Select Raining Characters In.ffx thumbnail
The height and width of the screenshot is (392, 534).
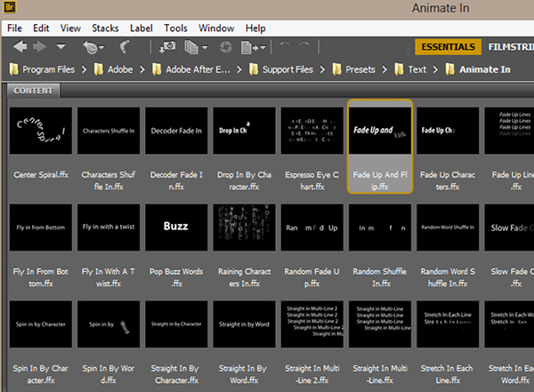[x=244, y=228]
